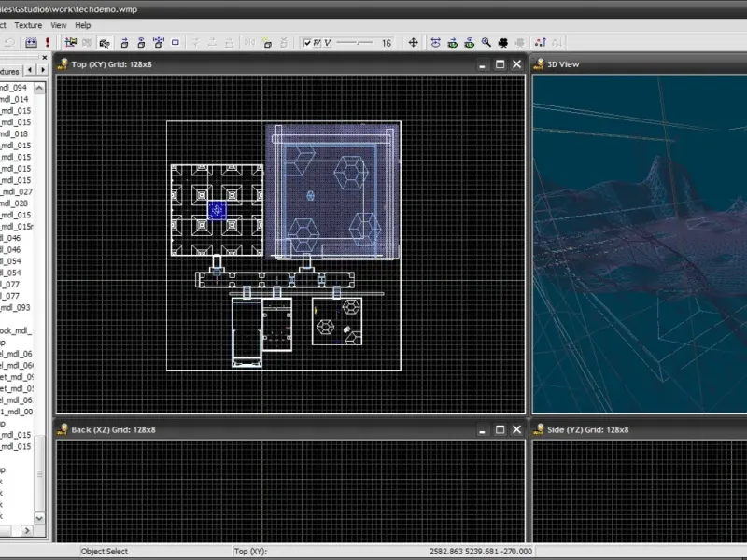Run the level with the red exclamation icon

pyautogui.click(x=48, y=43)
